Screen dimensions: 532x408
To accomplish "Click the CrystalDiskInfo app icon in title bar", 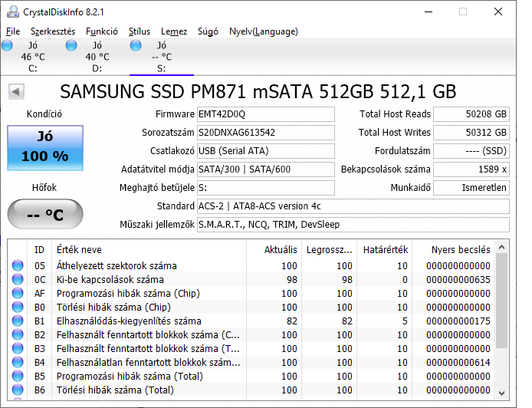I will pyautogui.click(x=13, y=12).
